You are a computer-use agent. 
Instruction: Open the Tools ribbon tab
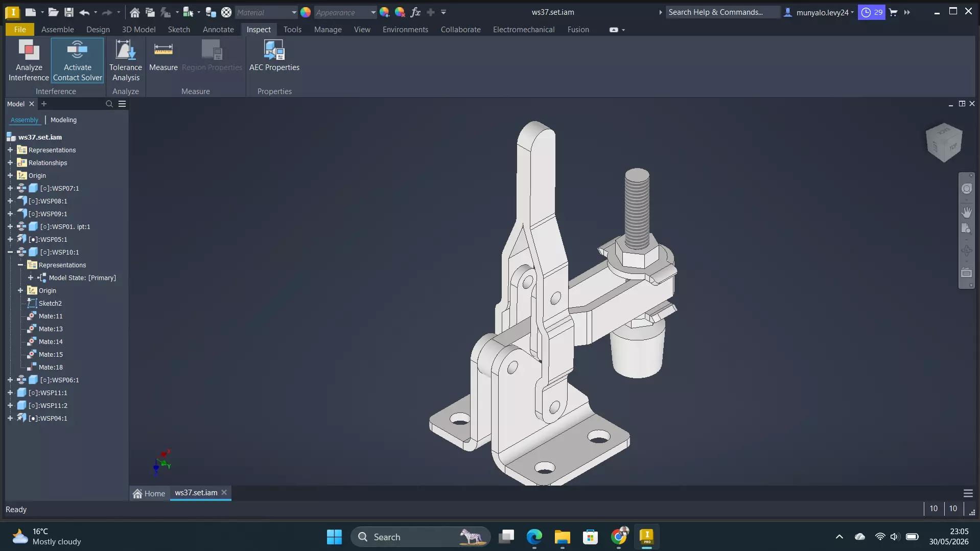292,30
